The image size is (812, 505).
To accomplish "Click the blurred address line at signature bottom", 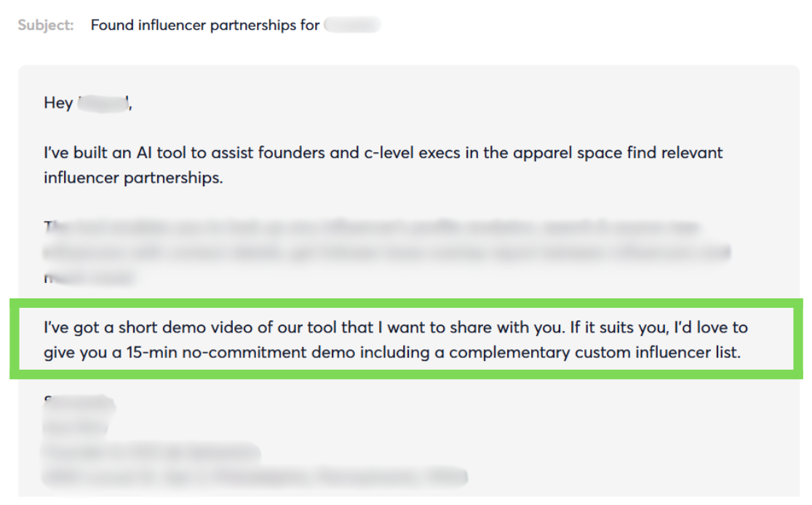I will 255,475.
